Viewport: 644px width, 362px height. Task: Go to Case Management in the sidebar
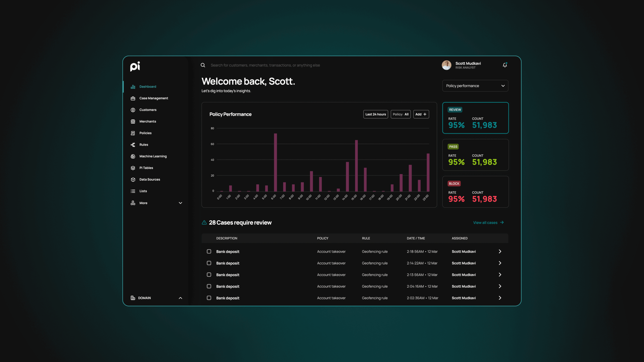coord(154,98)
